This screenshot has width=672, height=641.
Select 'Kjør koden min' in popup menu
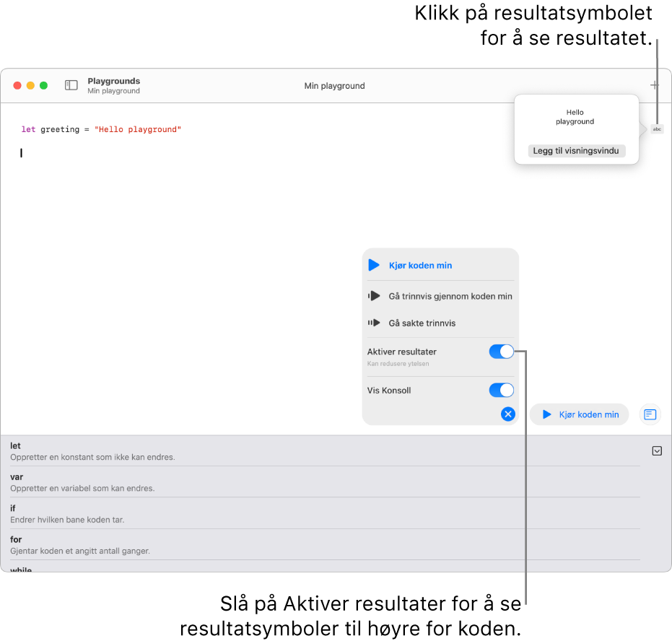pos(440,265)
